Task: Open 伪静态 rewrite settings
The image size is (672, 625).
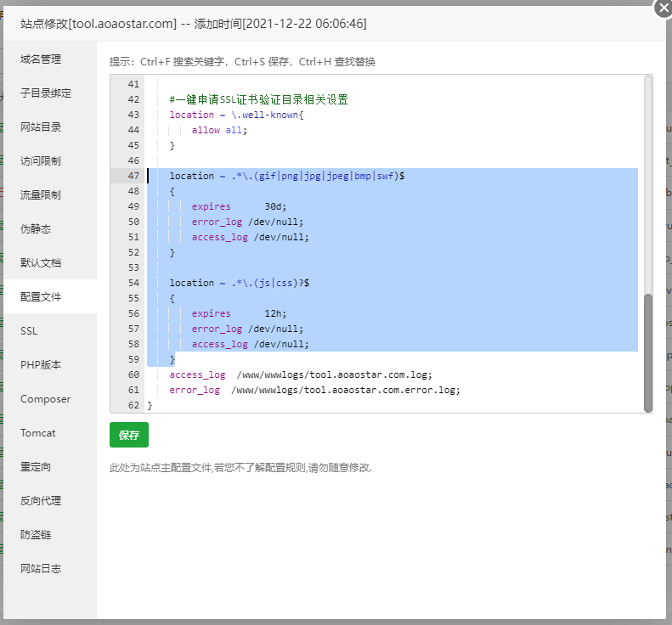Action: pyautogui.click(x=36, y=229)
